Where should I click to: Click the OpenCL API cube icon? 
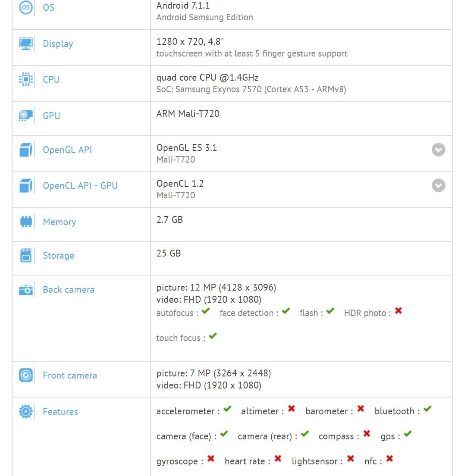(26, 186)
